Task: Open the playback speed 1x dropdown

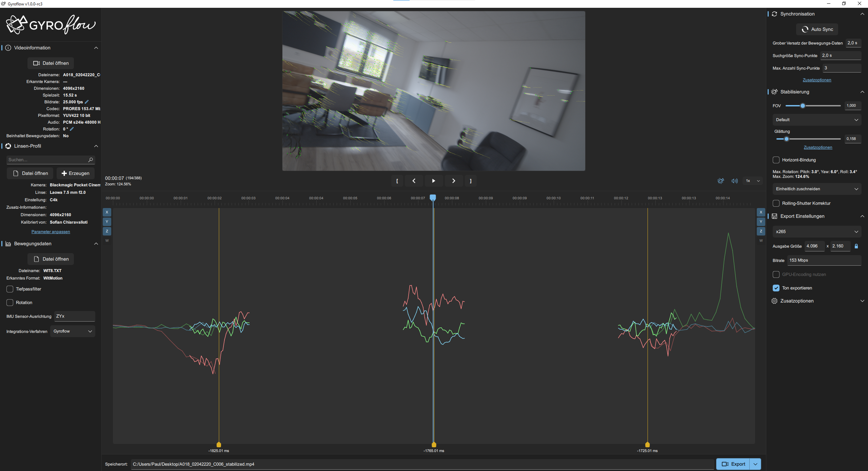Action: (x=751, y=181)
